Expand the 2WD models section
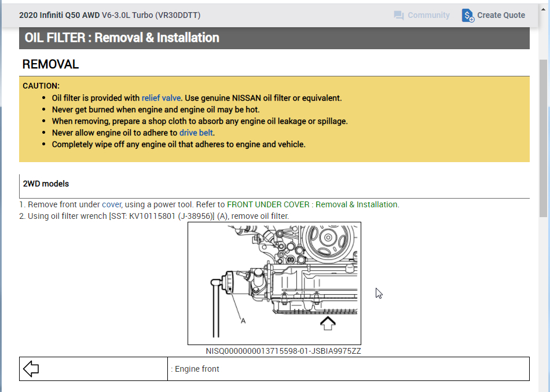550x392 pixels. pos(46,184)
